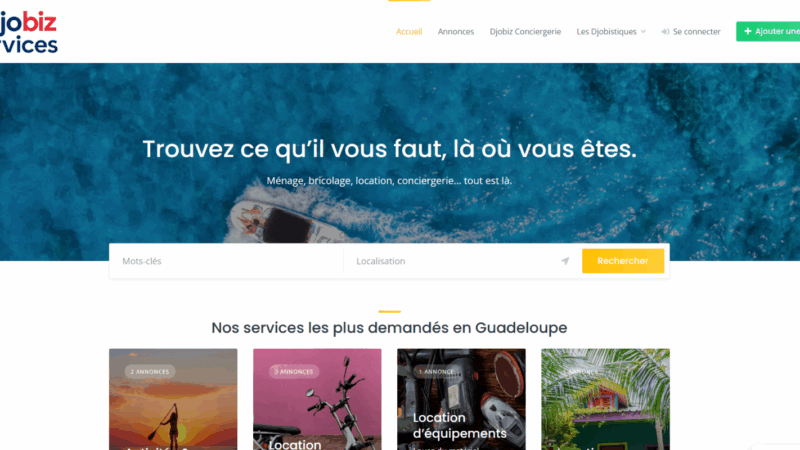Open the Djobiz Conciergerie menu link

tap(525, 32)
